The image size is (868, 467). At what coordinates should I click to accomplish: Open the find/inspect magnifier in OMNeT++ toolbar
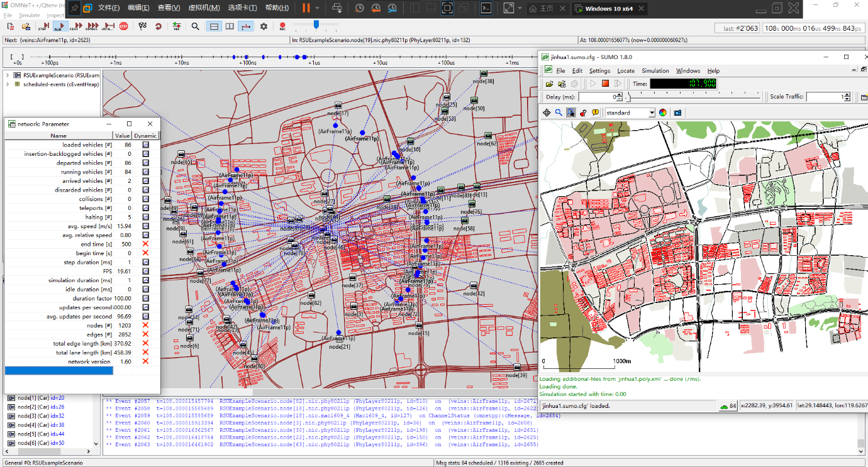[x=196, y=26]
